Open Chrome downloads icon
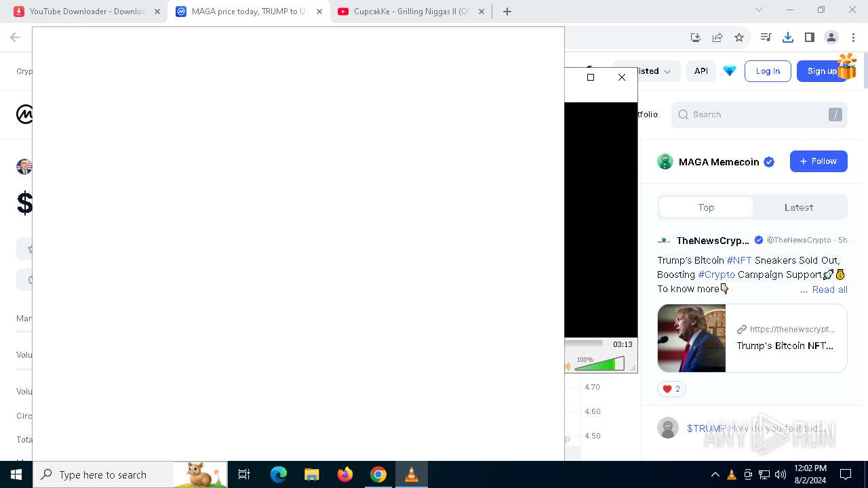 [787, 37]
